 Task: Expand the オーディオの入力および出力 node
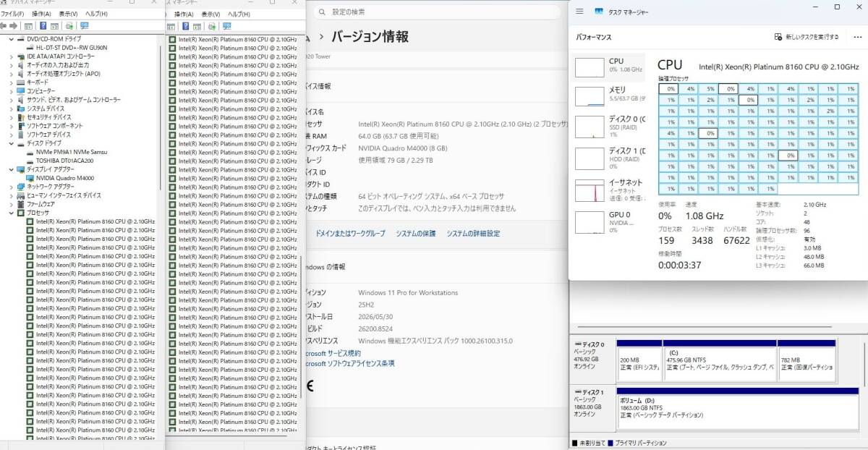tap(11, 64)
